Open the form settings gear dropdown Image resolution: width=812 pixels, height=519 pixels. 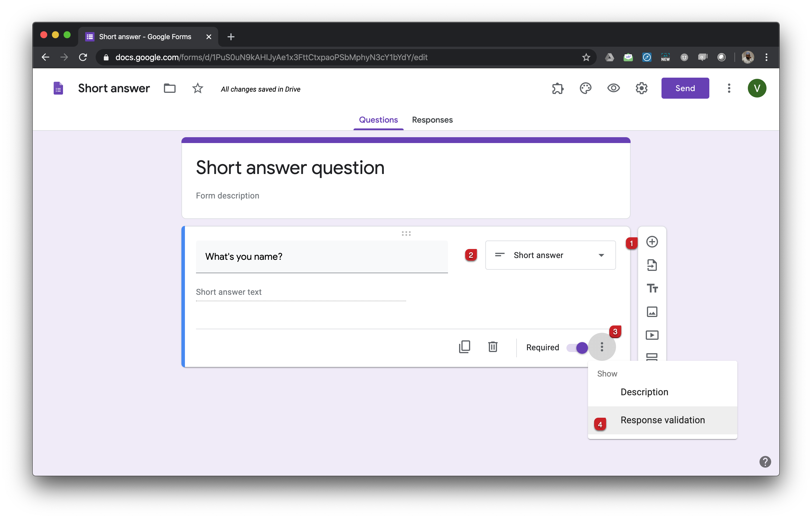coord(641,88)
